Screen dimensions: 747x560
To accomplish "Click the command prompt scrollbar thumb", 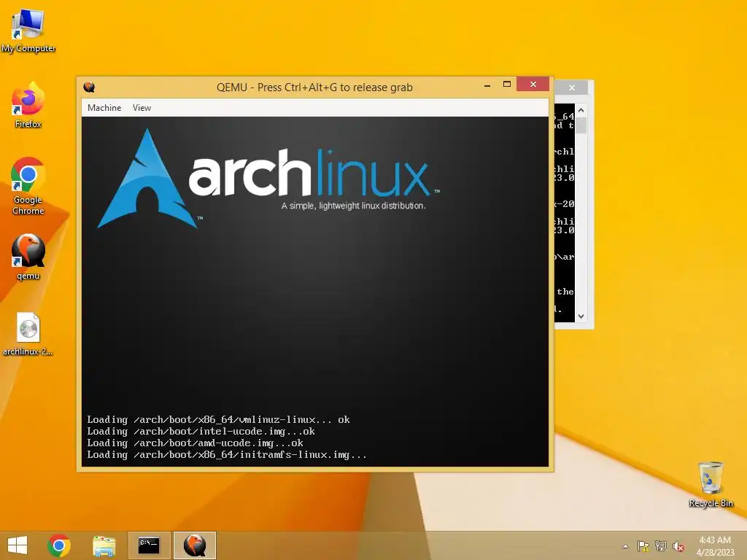I will (x=581, y=125).
